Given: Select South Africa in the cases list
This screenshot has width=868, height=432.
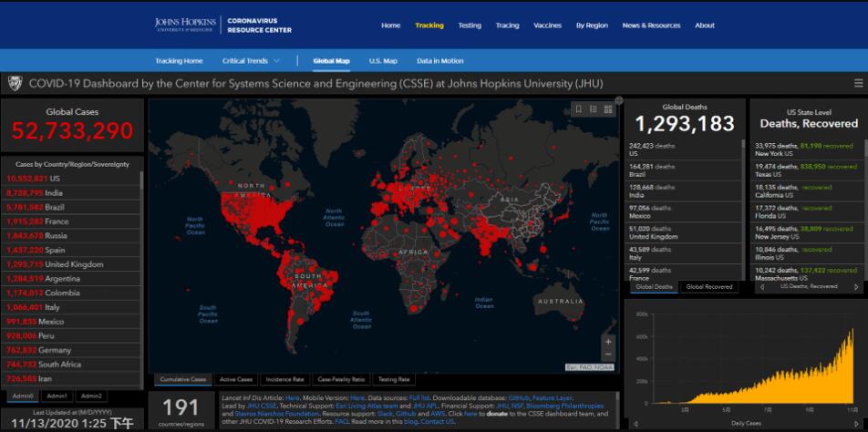Looking at the screenshot, I should 71,365.
